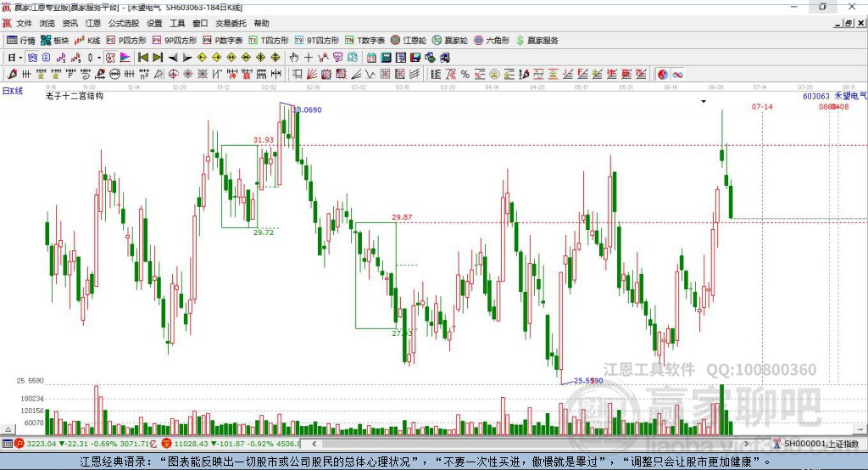Click the small black dropdown triangle on chart
The width and height of the screenshot is (868, 470).
pos(704,102)
